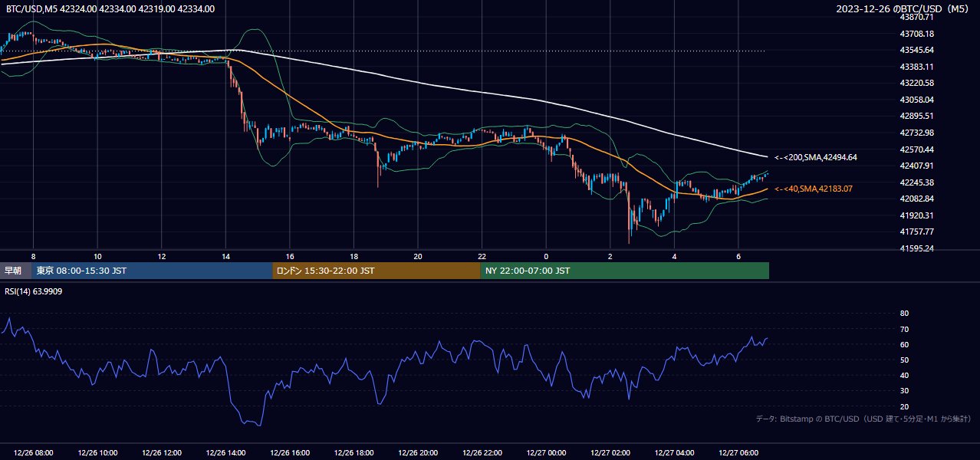Click the price axis label 42082.84
980x460 pixels.
coord(916,199)
